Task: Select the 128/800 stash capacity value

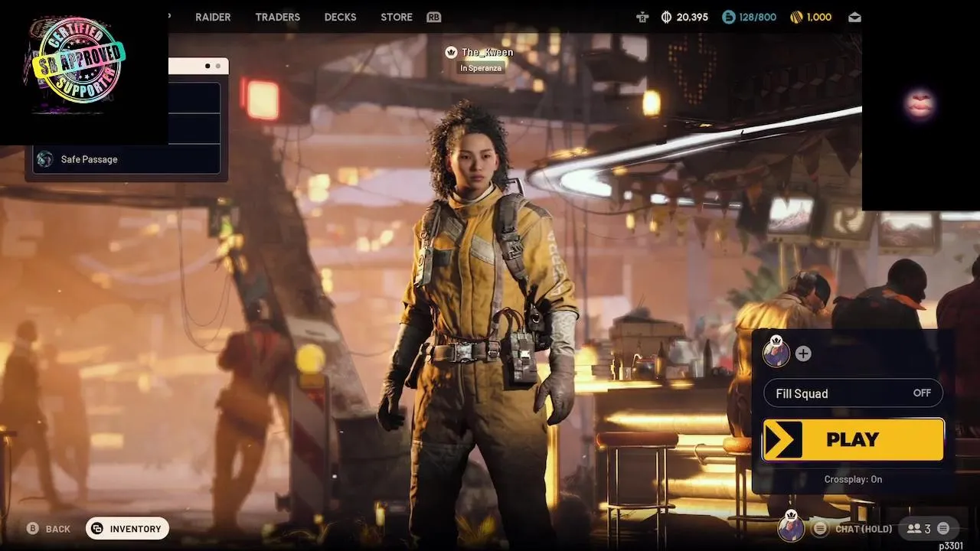Action: [x=758, y=17]
